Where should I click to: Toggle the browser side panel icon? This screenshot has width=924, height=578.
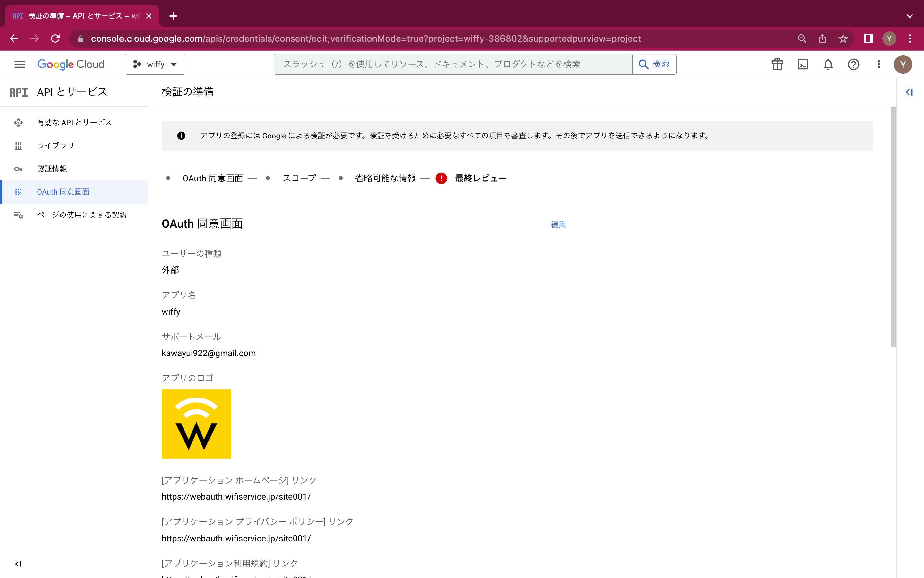click(x=868, y=39)
